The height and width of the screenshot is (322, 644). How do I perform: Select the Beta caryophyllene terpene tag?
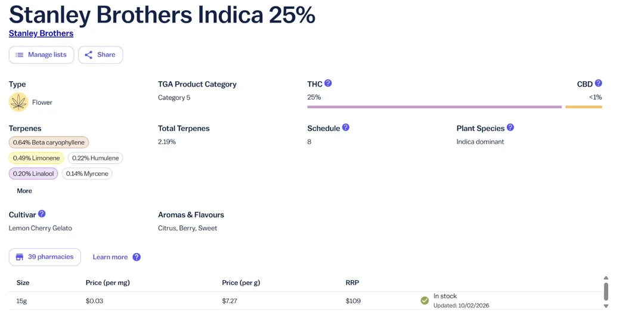click(49, 143)
